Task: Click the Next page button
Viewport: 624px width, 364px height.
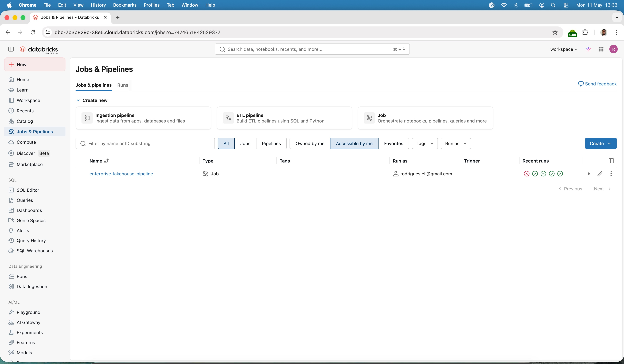Action: (602, 189)
